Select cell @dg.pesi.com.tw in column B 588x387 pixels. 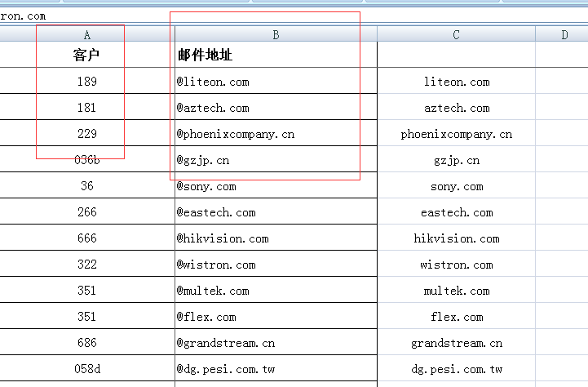click(x=276, y=368)
